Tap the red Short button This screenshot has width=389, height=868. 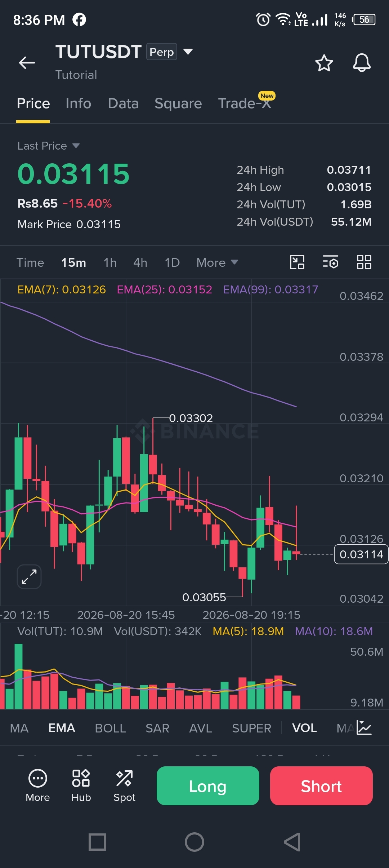tap(321, 786)
